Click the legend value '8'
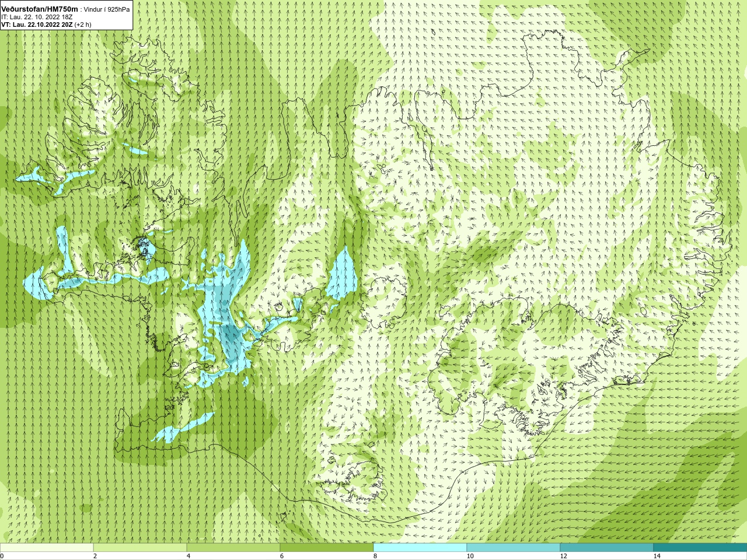 pos(375,556)
